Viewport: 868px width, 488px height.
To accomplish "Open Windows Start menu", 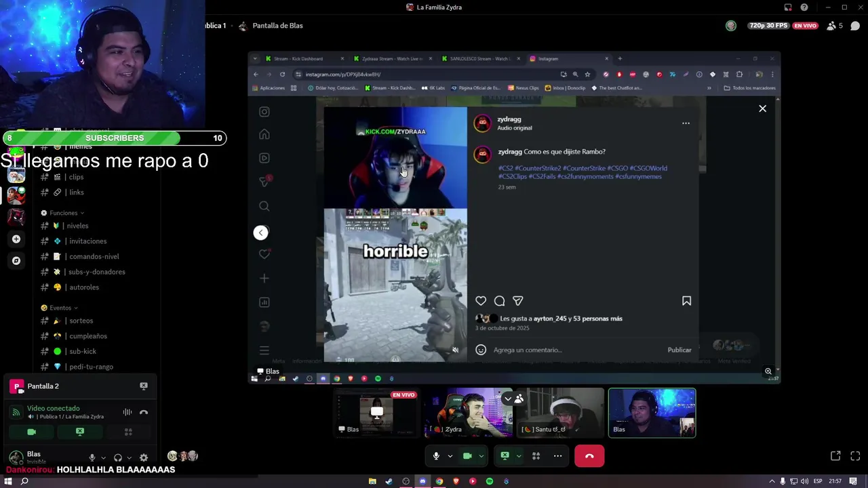I will click(x=8, y=481).
